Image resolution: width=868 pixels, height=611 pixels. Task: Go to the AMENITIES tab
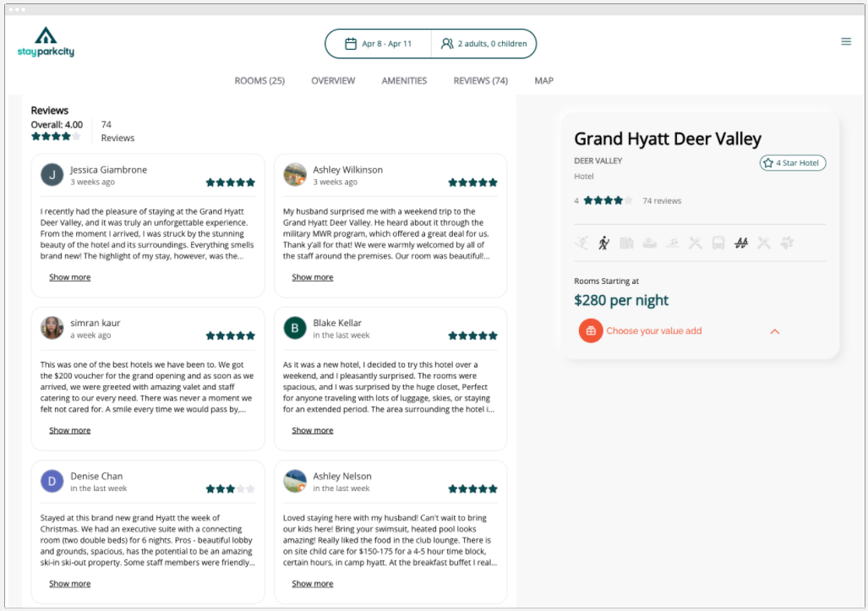click(x=404, y=81)
